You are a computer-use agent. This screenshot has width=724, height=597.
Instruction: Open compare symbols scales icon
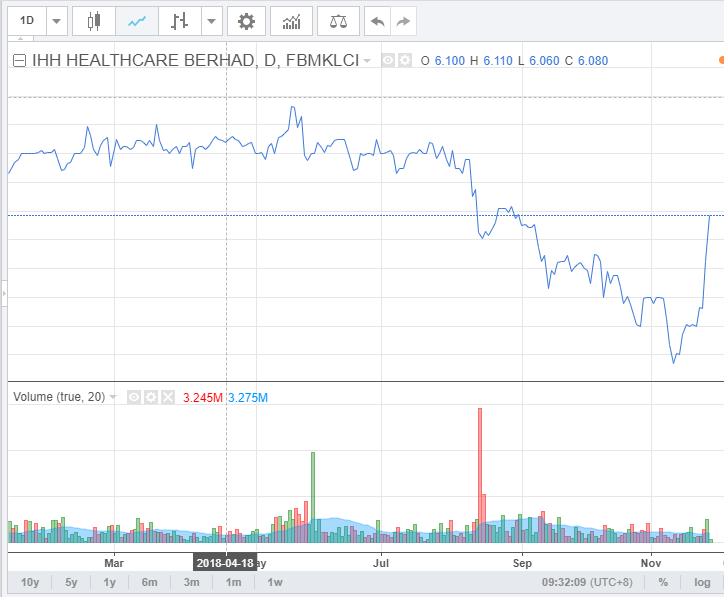click(338, 21)
